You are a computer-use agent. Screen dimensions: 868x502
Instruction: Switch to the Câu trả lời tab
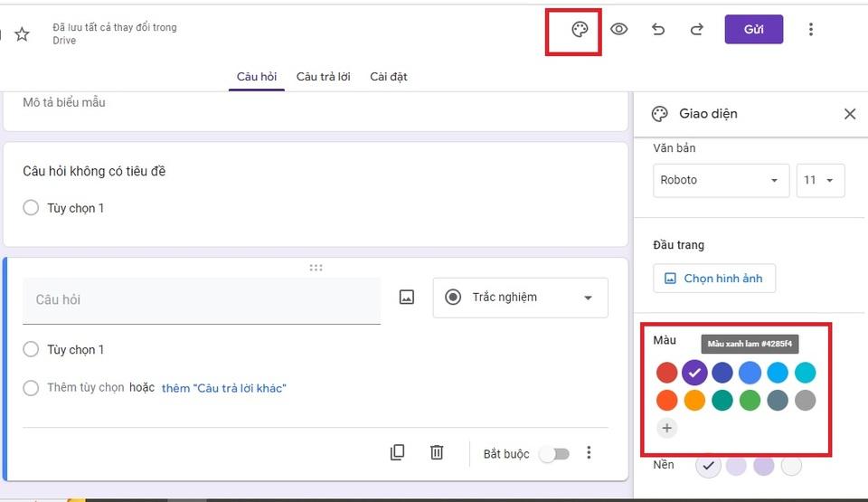click(x=323, y=77)
